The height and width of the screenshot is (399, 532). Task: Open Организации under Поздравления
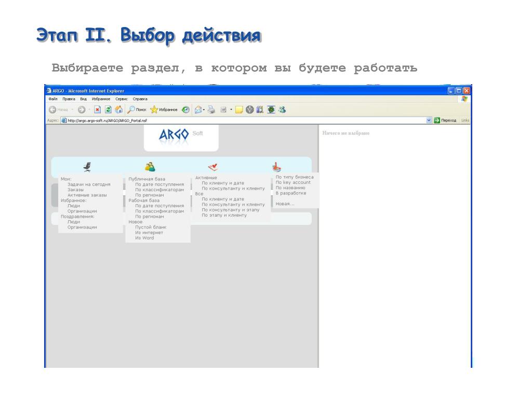point(82,228)
